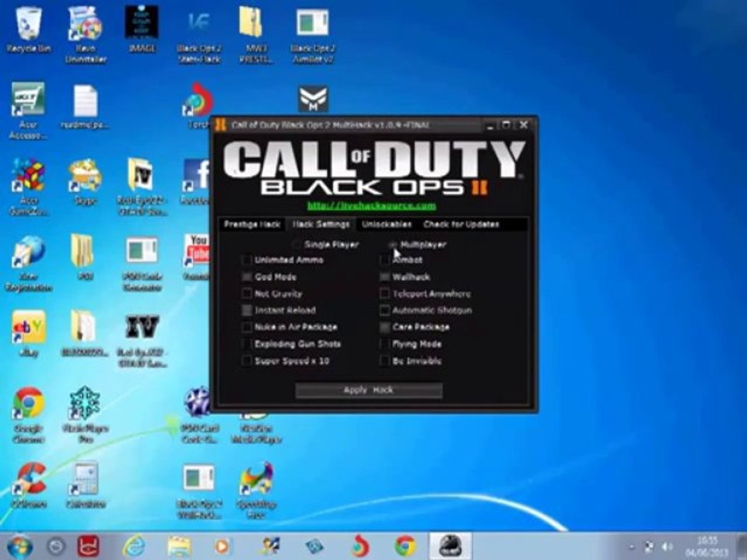Viewport: 747px width, 560px height.
Task: Open the colorful Speeding shortcut icon
Action: pyautogui.click(x=256, y=491)
